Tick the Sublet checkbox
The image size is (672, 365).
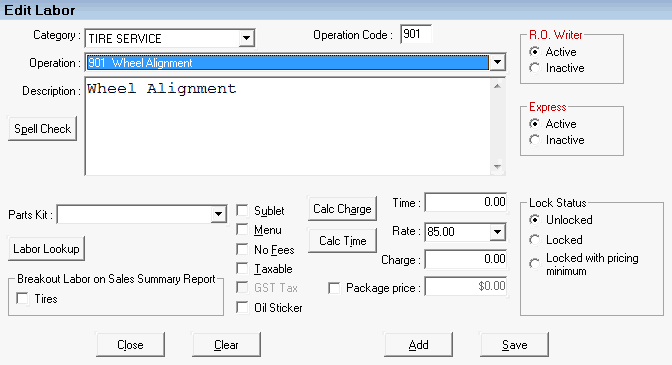click(x=242, y=210)
